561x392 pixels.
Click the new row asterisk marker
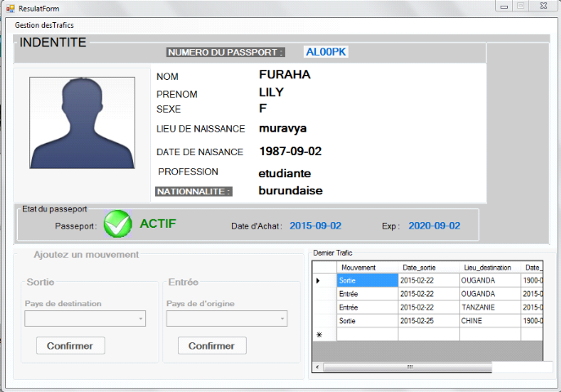tap(318, 335)
